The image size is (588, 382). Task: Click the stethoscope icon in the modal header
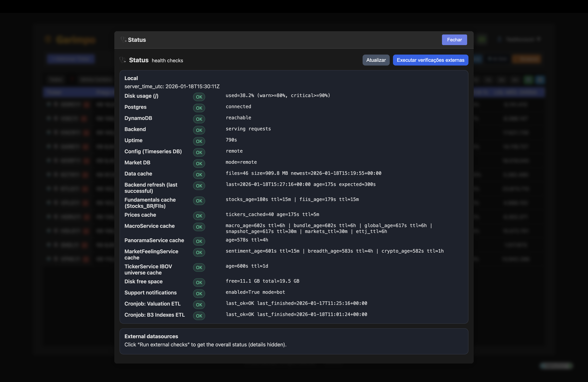123,40
